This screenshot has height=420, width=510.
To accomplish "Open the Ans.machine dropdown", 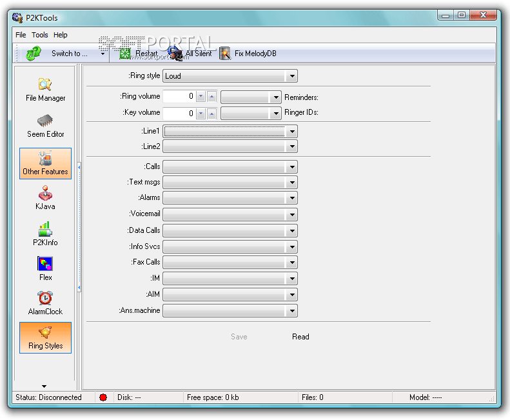I will pyautogui.click(x=230, y=310).
